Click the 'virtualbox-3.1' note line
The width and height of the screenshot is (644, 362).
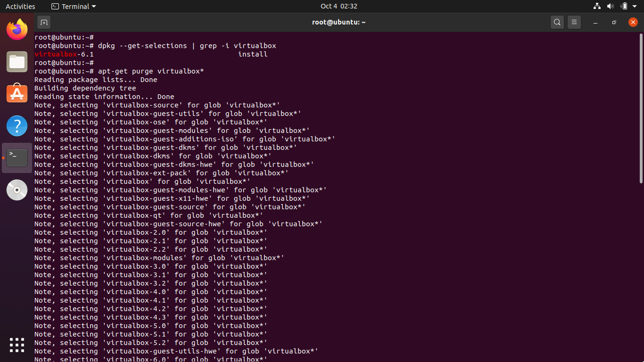click(151, 275)
